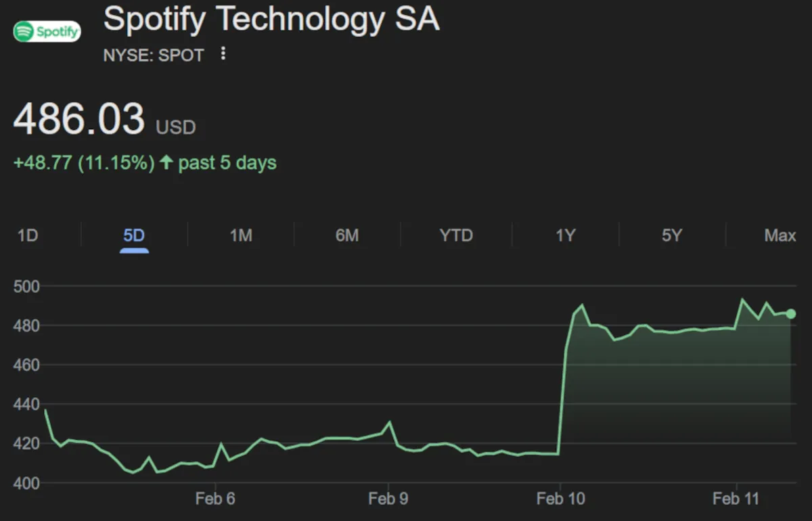Click the NYSE: SPOT ticker label

154,55
